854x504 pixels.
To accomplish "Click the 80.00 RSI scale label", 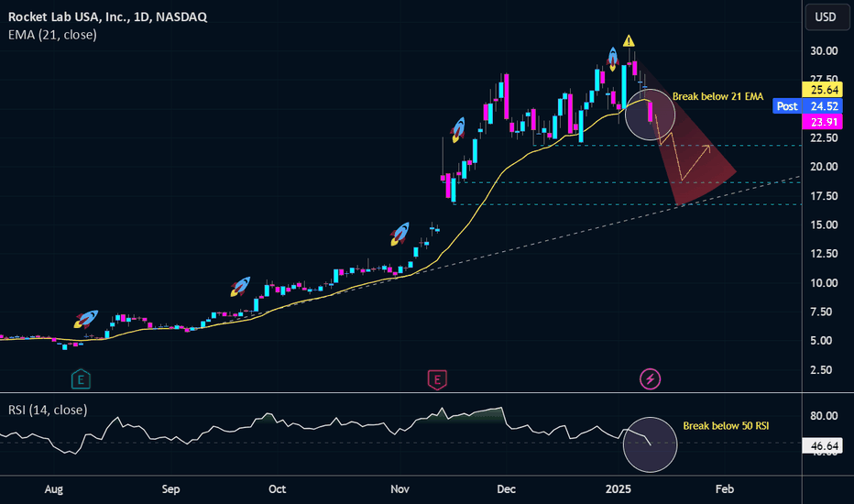I will (x=824, y=416).
